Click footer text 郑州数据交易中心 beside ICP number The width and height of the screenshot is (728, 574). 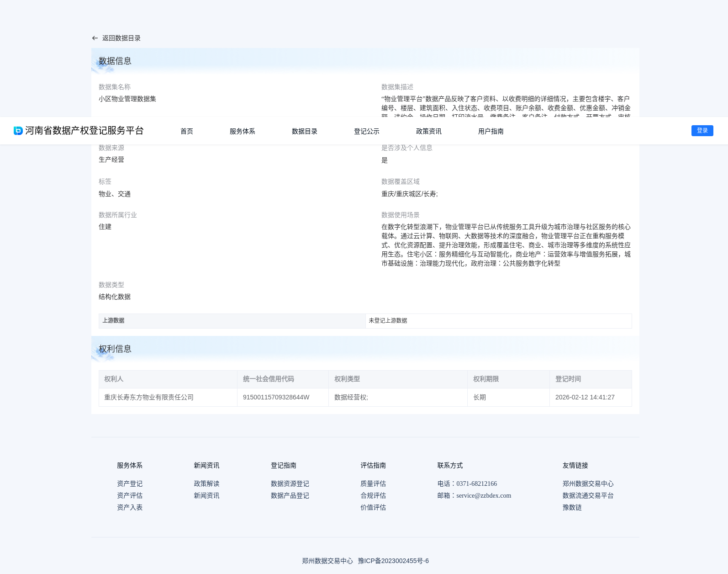[x=327, y=561]
